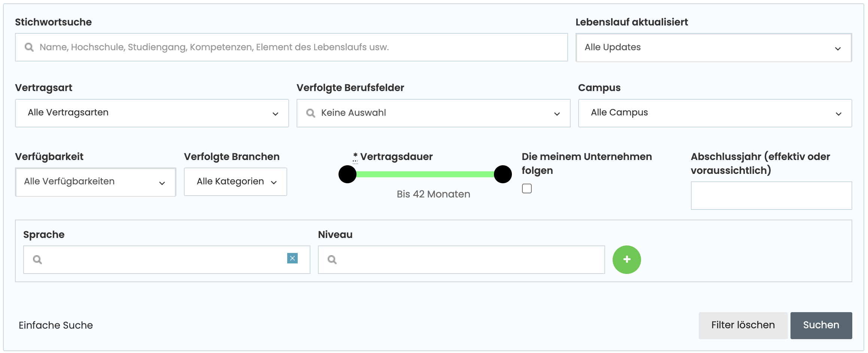This screenshot has height=353, width=868.
Task: Click the search icon in Verfolgte Berufsfelder
Action: click(x=310, y=113)
